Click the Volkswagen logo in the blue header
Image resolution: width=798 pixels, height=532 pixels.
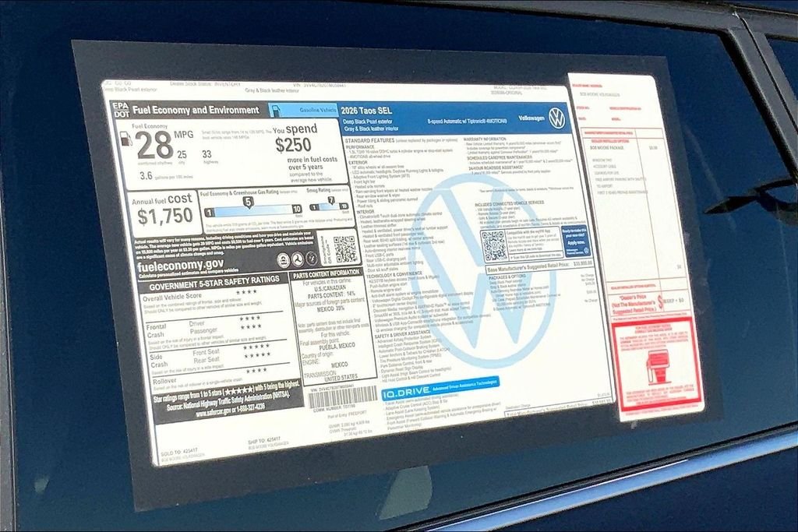click(x=556, y=118)
